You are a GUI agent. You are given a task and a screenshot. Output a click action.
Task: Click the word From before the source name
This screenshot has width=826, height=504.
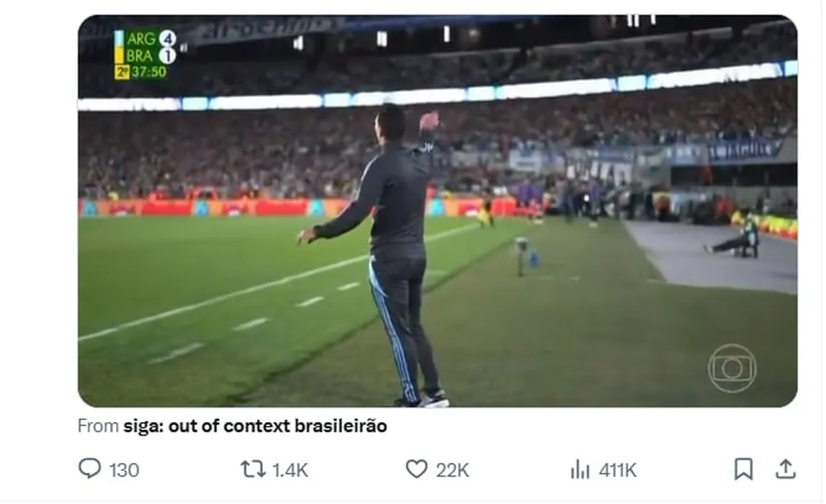click(98, 426)
